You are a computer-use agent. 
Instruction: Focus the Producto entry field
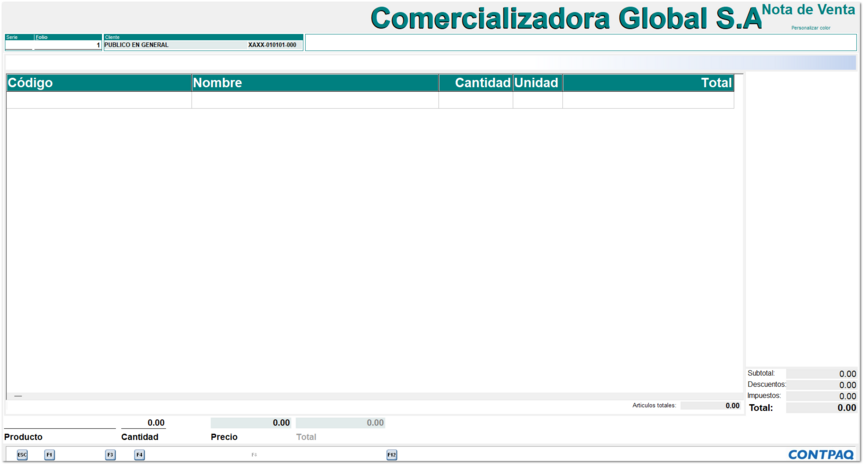[x=60, y=423]
